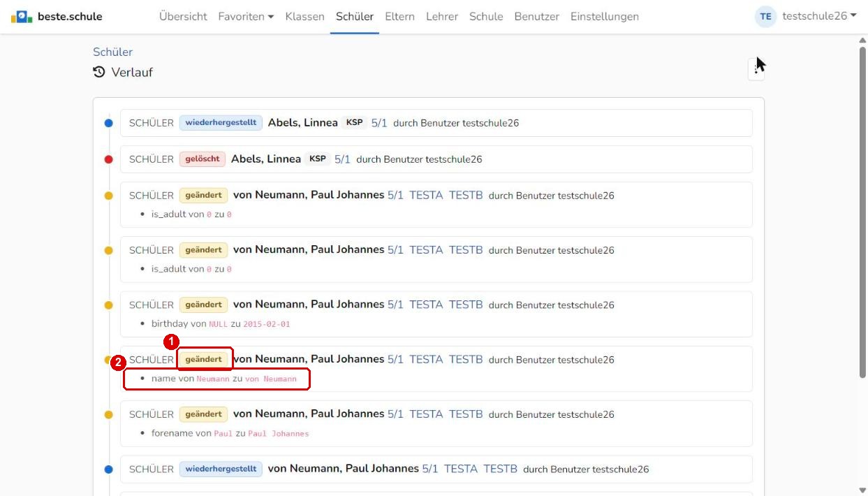Click "Abels, Linnea" in the gelöscht entry

coord(266,159)
